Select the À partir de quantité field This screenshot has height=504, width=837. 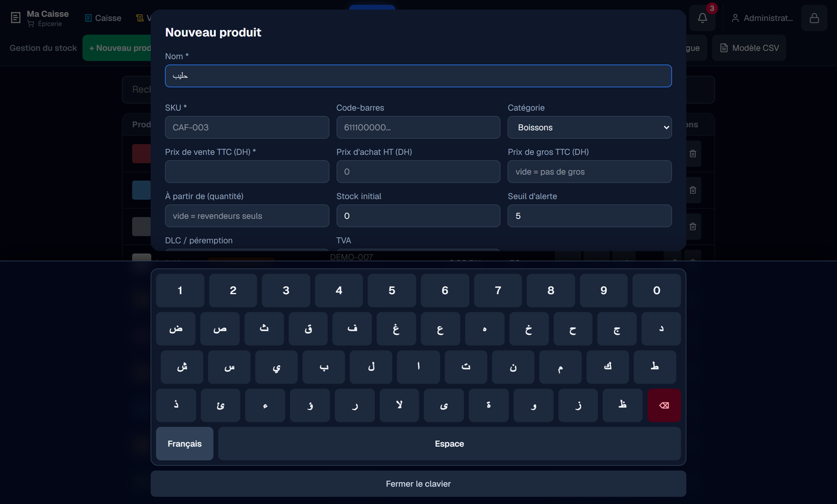coord(247,216)
